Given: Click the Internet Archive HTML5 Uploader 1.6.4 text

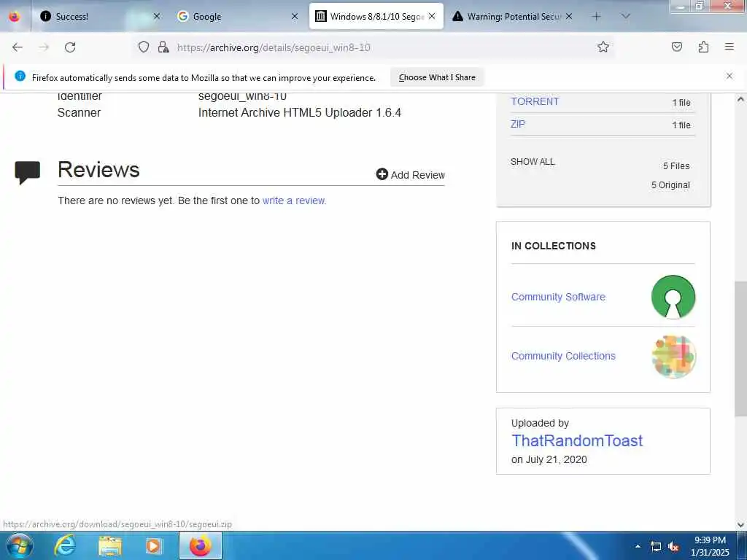Looking at the screenshot, I should click(x=300, y=112).
